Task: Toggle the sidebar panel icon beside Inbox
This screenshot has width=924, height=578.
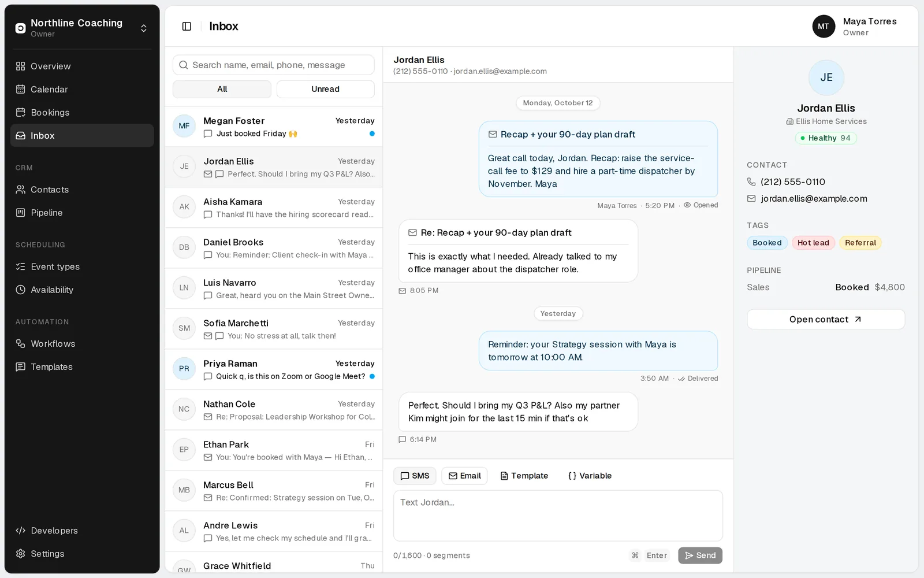Action: (187, 26)
